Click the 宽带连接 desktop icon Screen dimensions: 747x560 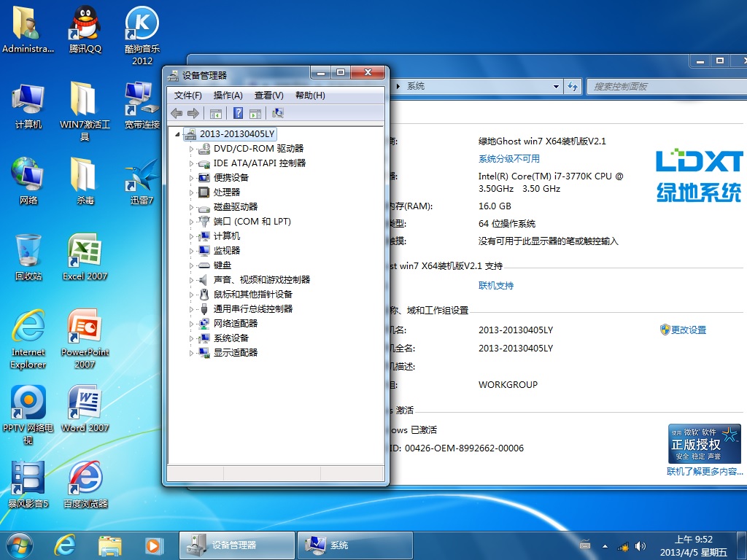142,106
